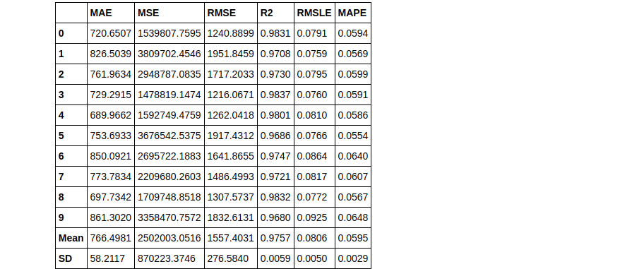Click the SD row label
Image resolution: width=644 pixels, height=269 pixels.
point(64,258)
